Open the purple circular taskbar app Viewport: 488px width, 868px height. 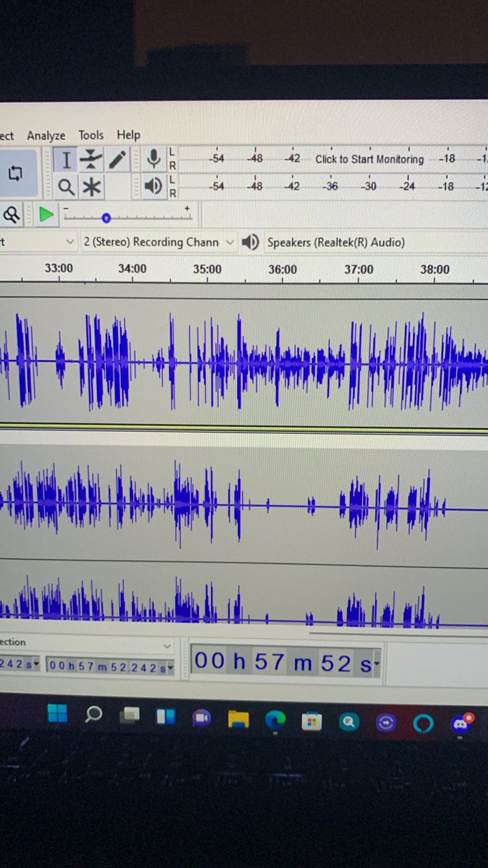pyautogui.click(x=385, y=722)
